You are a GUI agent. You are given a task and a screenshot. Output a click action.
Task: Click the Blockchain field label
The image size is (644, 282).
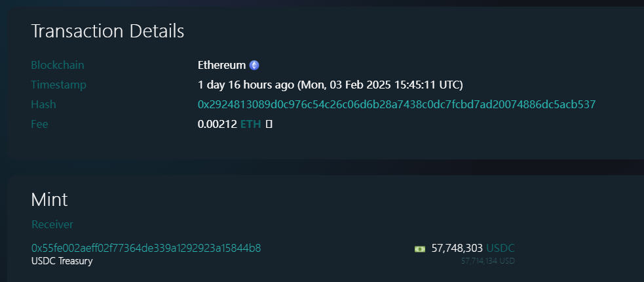(x=58, y=66)
